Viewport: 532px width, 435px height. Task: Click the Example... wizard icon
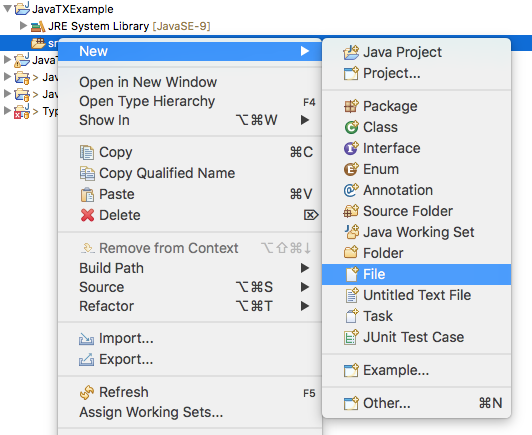click(351, 370)
